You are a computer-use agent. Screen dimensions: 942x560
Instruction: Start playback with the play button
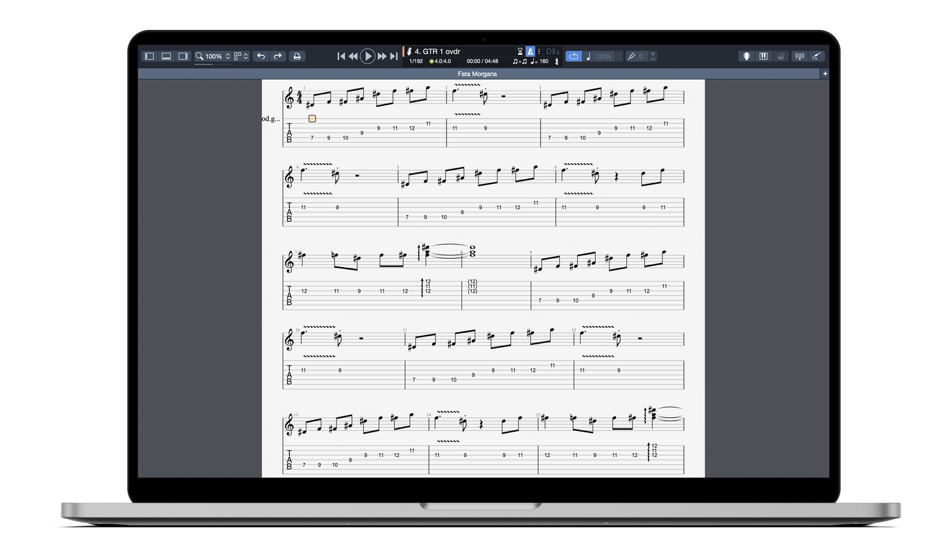pos(368,57)
